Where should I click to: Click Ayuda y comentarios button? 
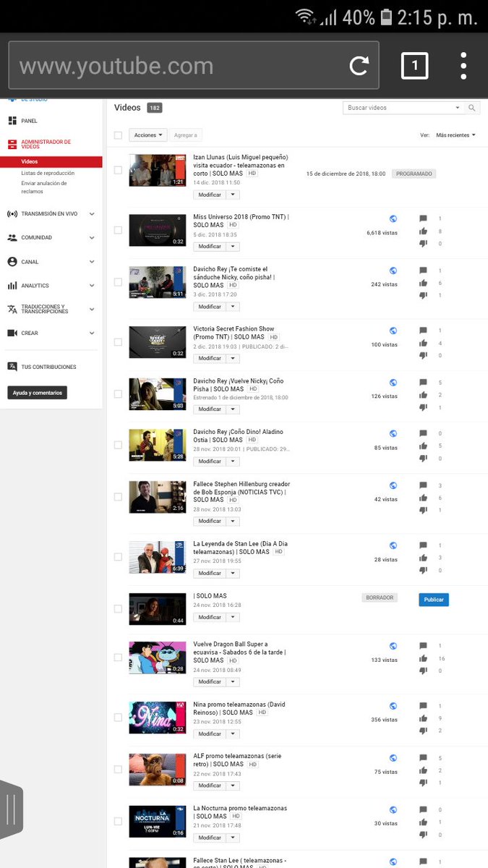[38, 393]
